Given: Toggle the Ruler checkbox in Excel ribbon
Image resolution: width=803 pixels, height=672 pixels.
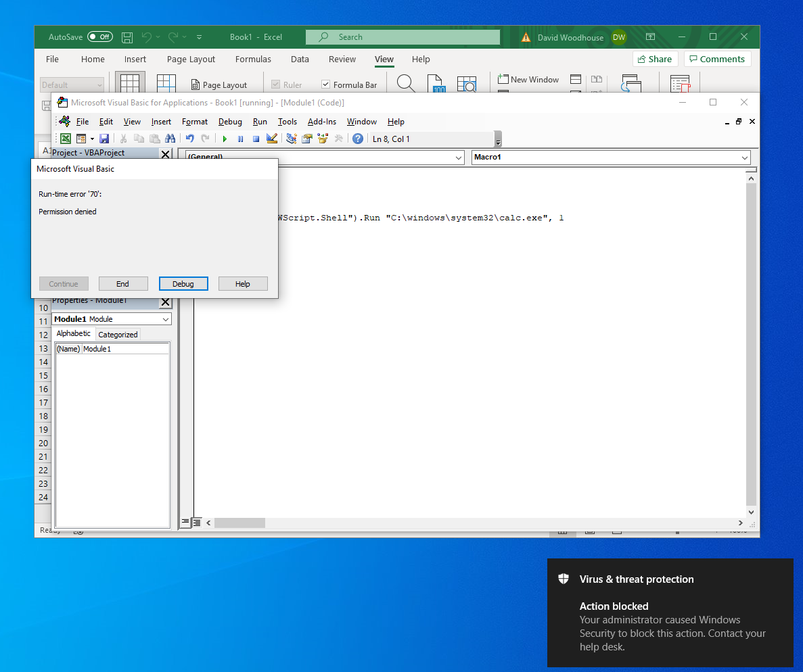Looking at the screenshot, I should [x=275, y=84].
